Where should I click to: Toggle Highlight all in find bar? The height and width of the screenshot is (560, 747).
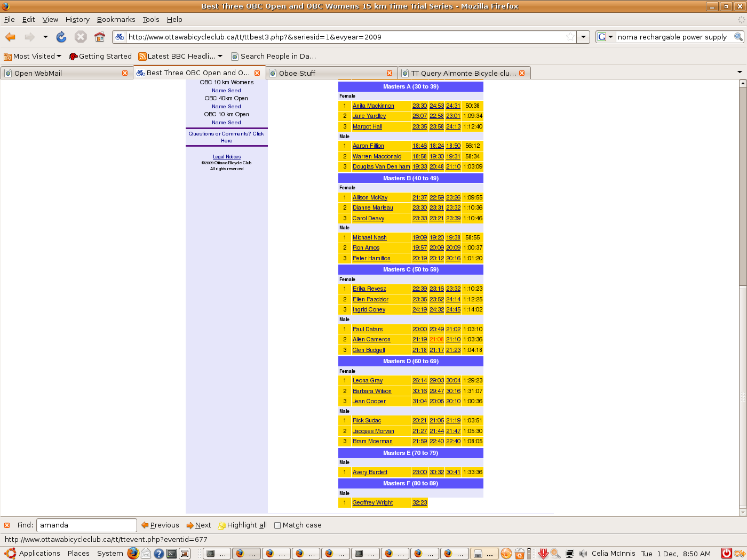(x=242, y=525)
